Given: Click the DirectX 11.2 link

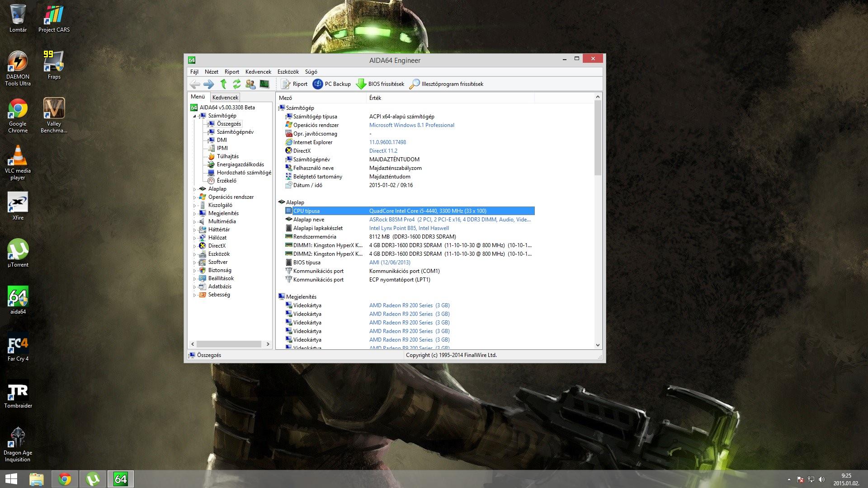Looking at the screenshot, I should tap(383, 151).
